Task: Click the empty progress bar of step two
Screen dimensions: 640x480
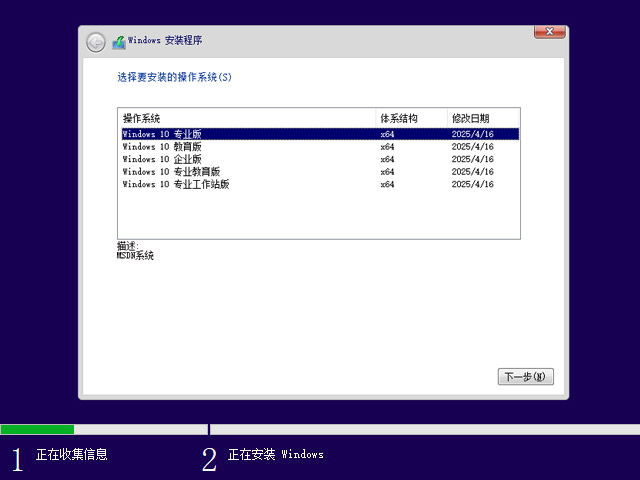Action: pos(424,429)
